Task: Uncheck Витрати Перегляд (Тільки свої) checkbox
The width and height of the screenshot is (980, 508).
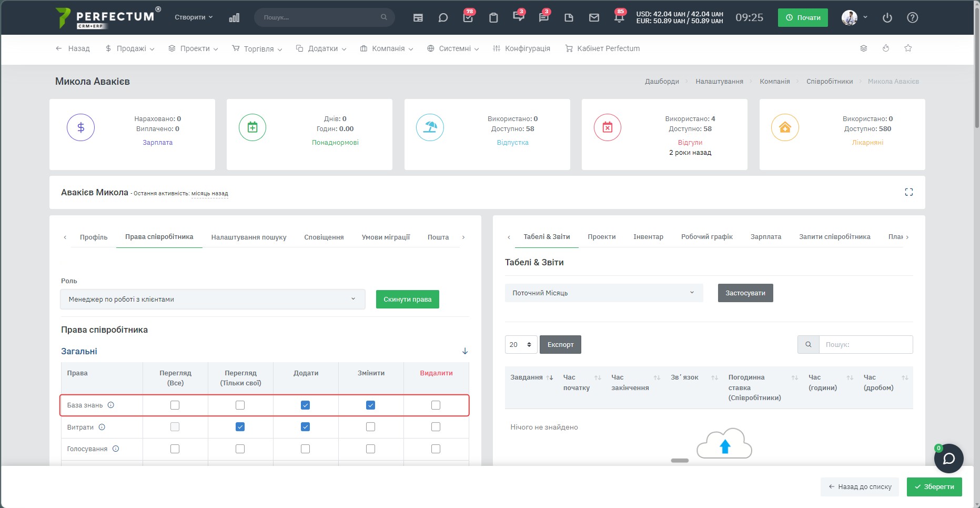Action: [x=240, y=427]
